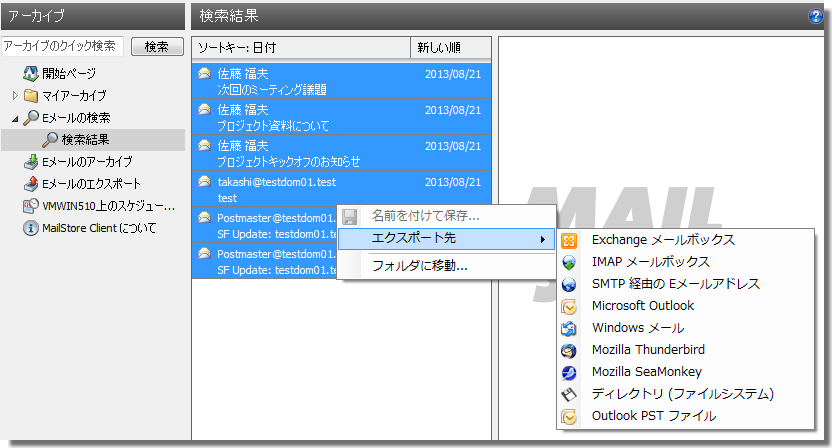Expand the マイアーカイブ tree node
Viewport: 832px width, 448px height.
pos(15,96)
